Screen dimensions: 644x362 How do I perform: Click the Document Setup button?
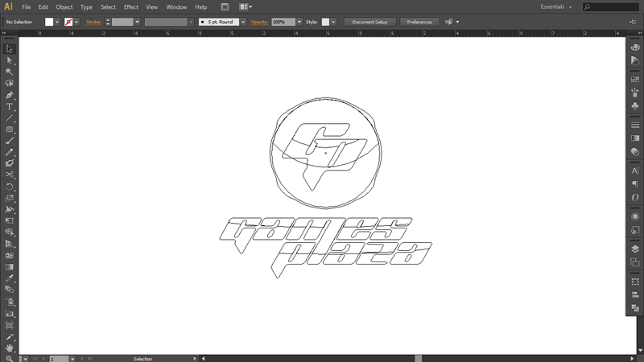pos(370,22)
